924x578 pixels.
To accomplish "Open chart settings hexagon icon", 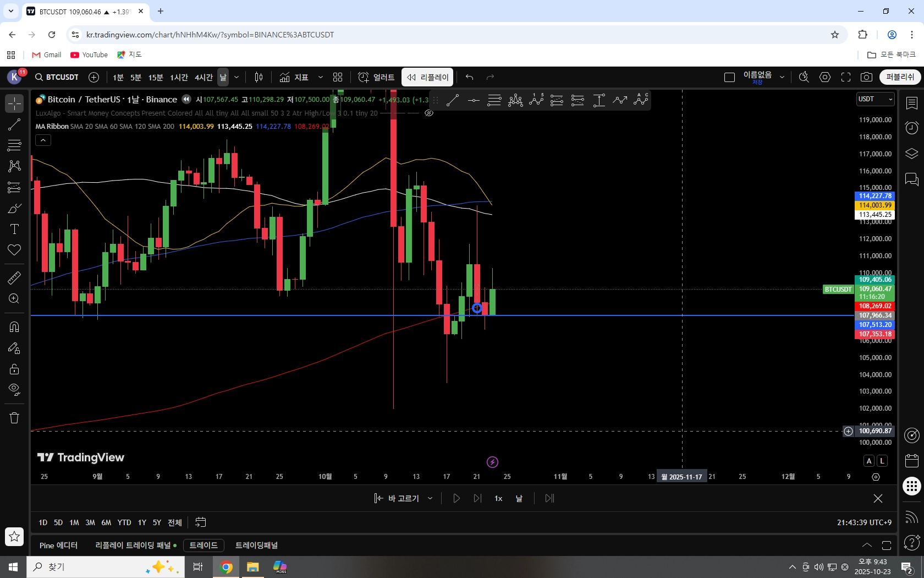I will pos(825,78).
